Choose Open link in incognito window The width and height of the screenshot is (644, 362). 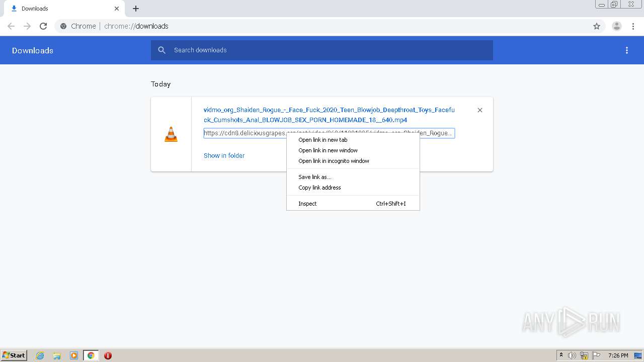pyautogui.click(x=353, y=161)
